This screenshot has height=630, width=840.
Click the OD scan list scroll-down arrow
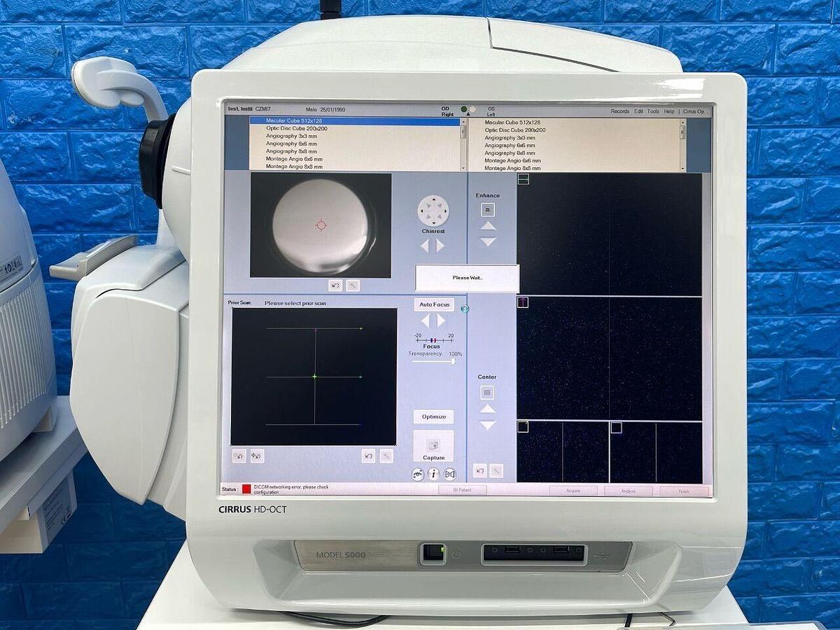(463, 167)
